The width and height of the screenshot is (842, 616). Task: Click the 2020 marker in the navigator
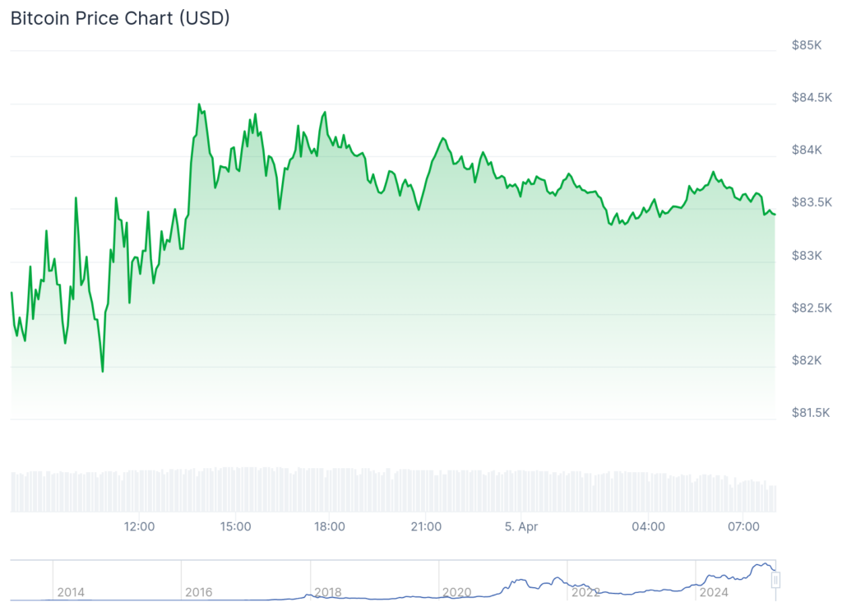tap(456, 592)
